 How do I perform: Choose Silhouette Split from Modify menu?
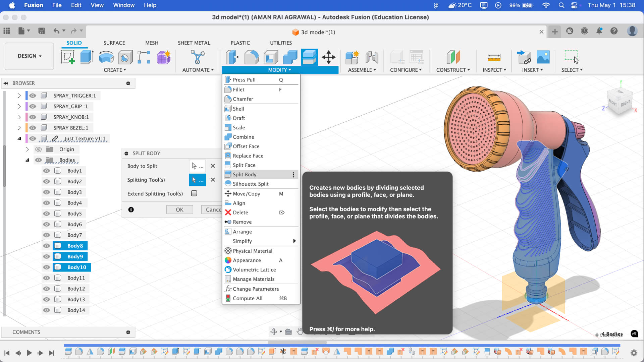click(x=261, y=184)
